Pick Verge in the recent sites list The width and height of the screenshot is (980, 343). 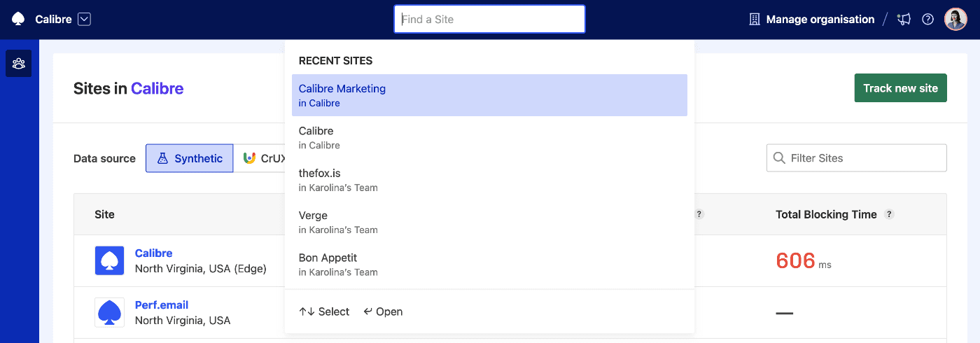(x=489, y=222)
